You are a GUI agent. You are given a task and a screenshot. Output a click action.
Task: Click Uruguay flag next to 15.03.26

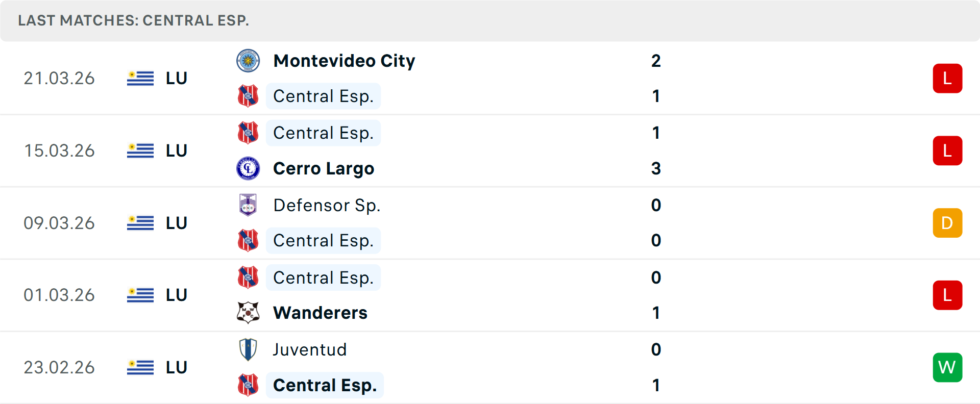point(140,150)
